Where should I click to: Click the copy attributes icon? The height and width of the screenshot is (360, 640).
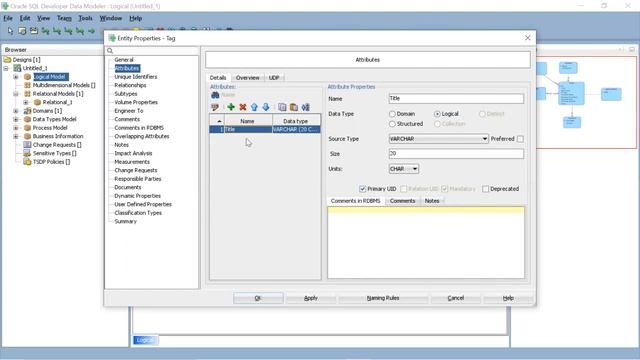pyautogui.click(x=282, y=107)
